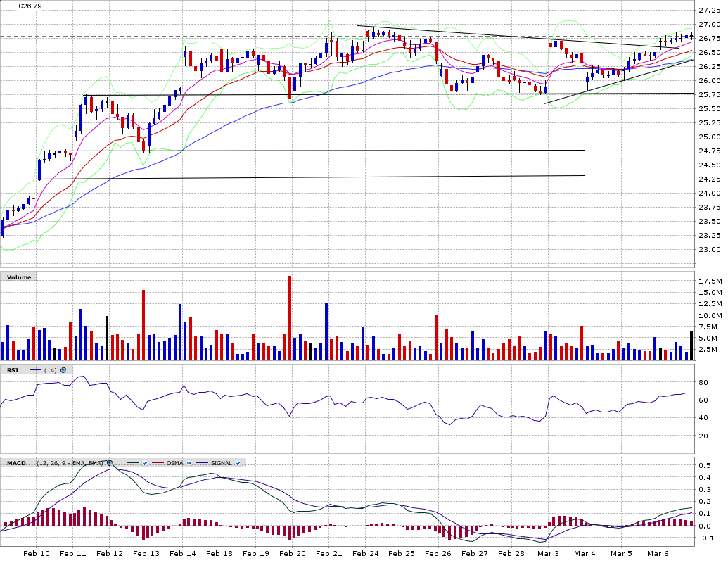This screenshot has height=563, width=728.
Task: Click the RSI purple line color swatch
Action: (35, 370)
